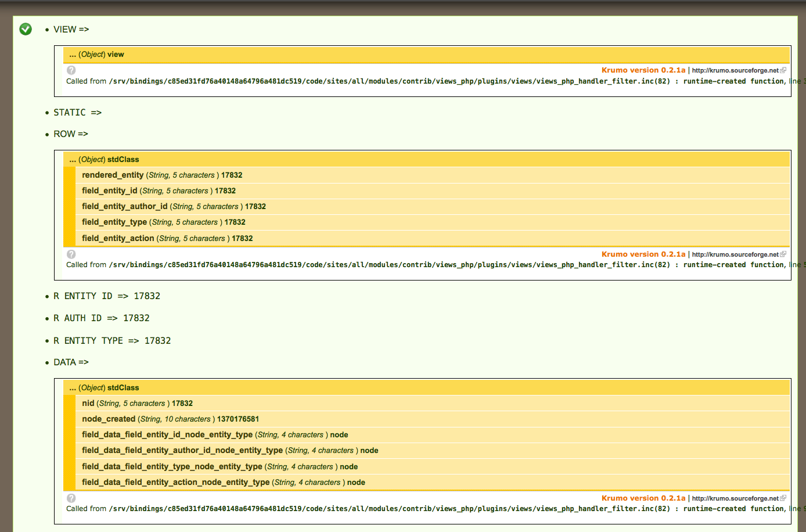
Task: Collapse the DATA (Object) stdClass node
Action: (104, 388)
